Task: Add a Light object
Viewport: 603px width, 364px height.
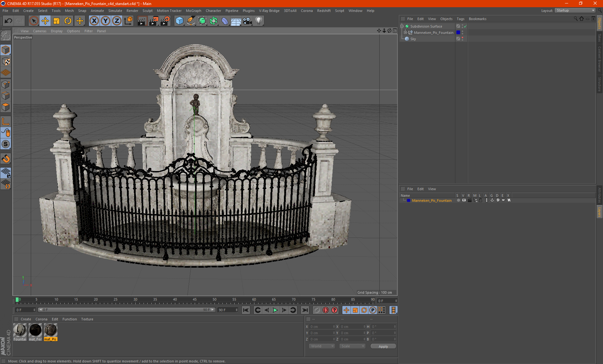Action: coord(259,21)
